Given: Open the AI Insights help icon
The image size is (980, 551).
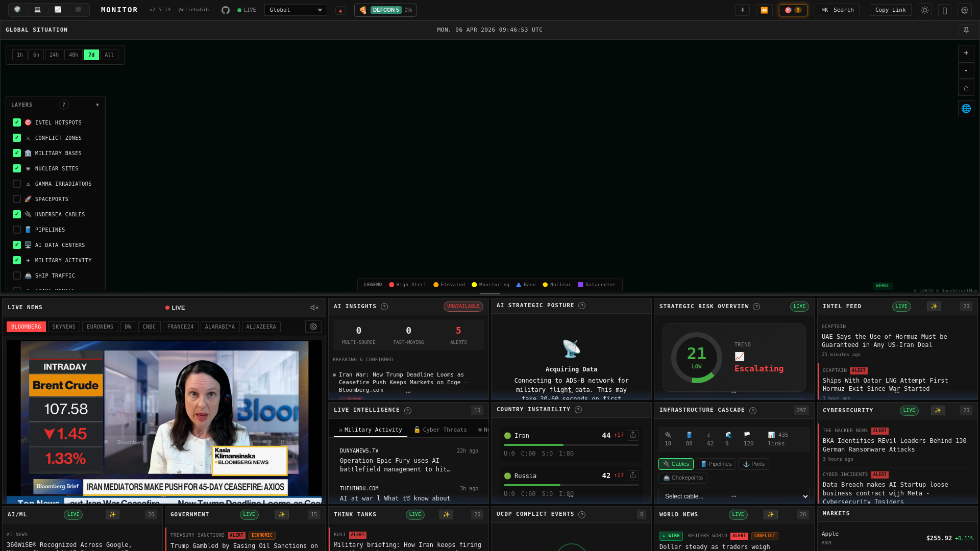Looking at the screenshot, I should click(384, 307).
